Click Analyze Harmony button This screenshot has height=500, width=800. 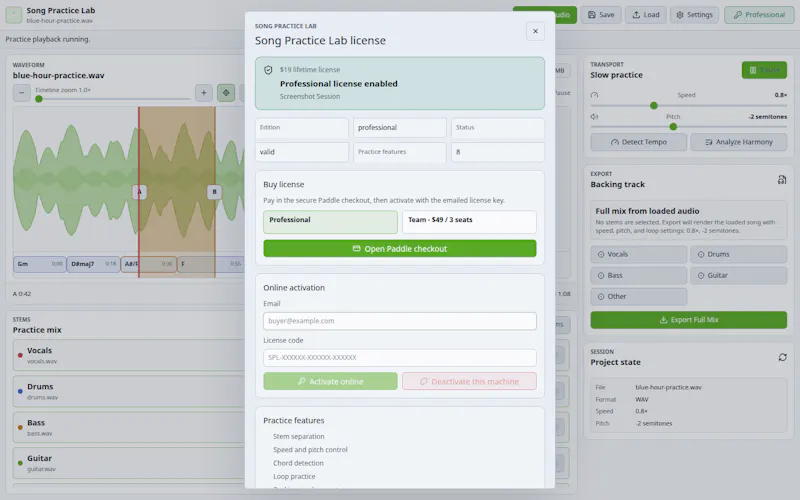pyautogui.click(x=738, y=142)
